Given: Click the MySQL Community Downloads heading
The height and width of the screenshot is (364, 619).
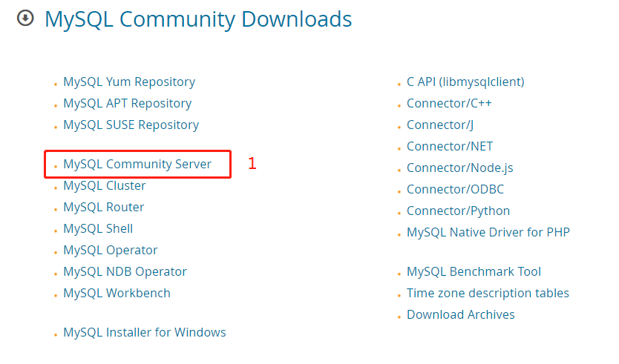Looking at the screenshot, I should pyautogui.click(x=198, y=19).
